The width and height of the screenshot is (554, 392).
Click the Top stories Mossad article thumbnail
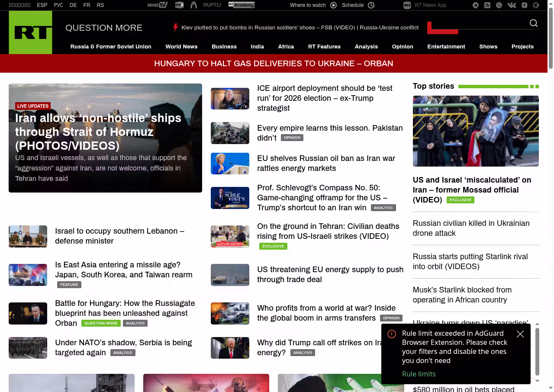(x=476, y=131)
